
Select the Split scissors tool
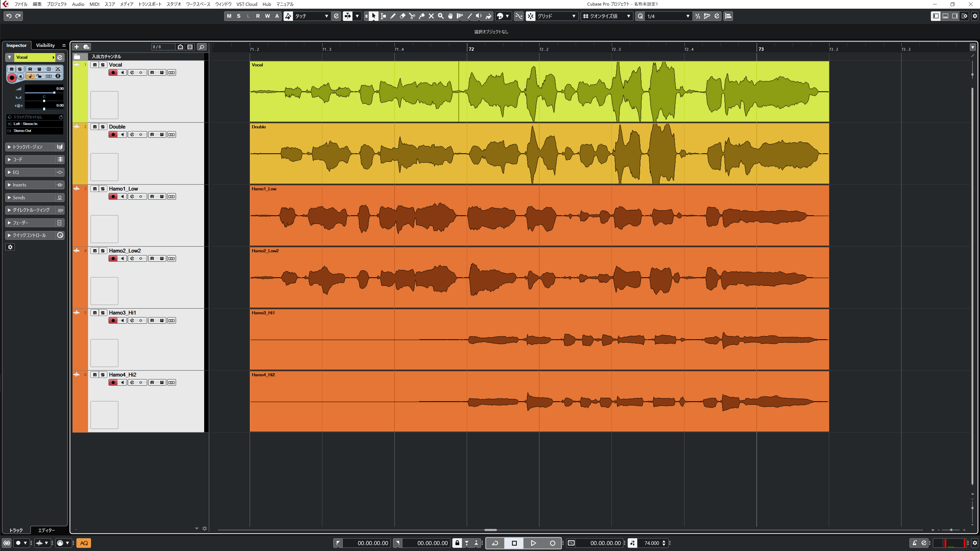click(x=412, y=16)
